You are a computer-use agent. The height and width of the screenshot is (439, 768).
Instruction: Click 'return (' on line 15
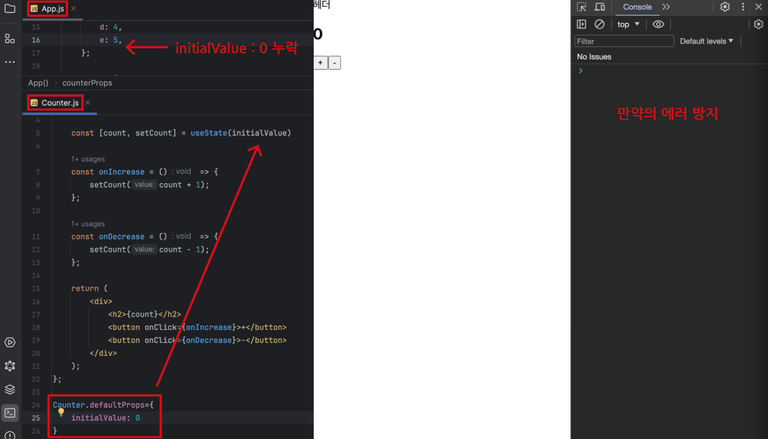pyautogui.click(x=89, y=288)
